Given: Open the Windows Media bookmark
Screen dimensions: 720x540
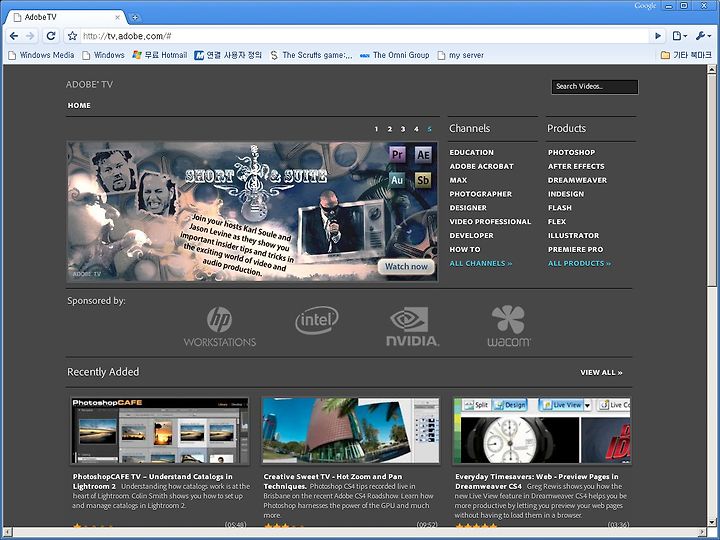Looking at the screenshot, I should pyautogui.click(x=41, y=55).
